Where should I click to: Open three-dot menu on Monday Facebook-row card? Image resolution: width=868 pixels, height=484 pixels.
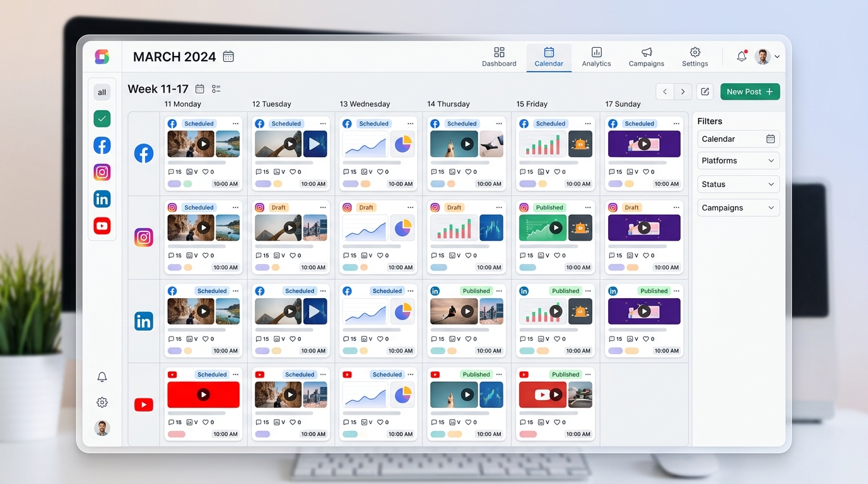(235, 124)
